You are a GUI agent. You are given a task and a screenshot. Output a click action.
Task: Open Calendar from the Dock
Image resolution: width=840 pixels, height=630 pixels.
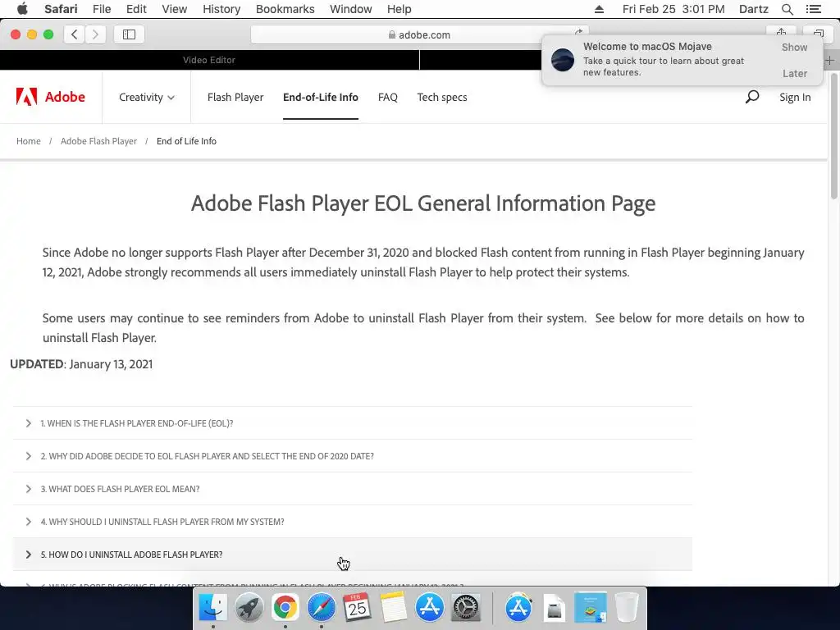(358, 608)
